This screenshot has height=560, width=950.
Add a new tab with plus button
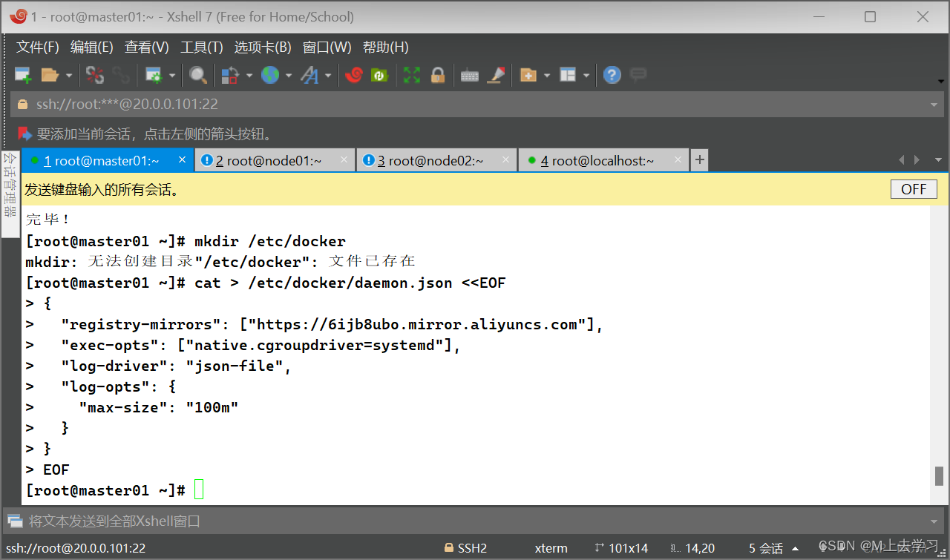(699, 160)
